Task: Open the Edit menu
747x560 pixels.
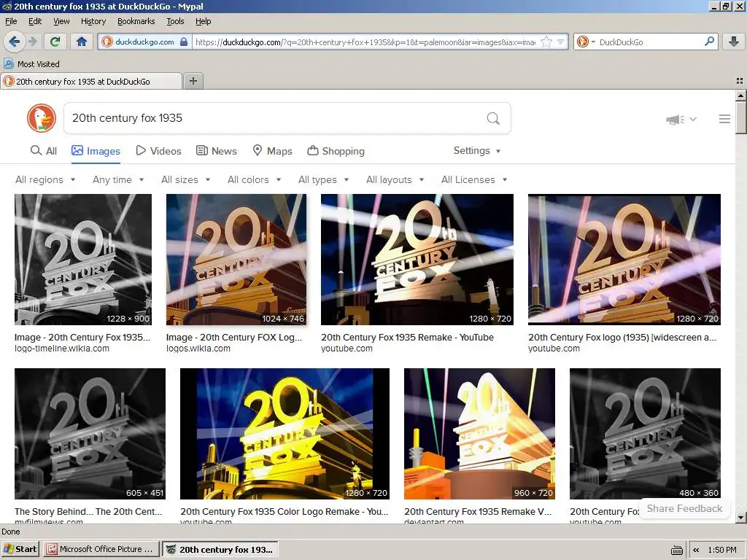Action: [35, 21]
